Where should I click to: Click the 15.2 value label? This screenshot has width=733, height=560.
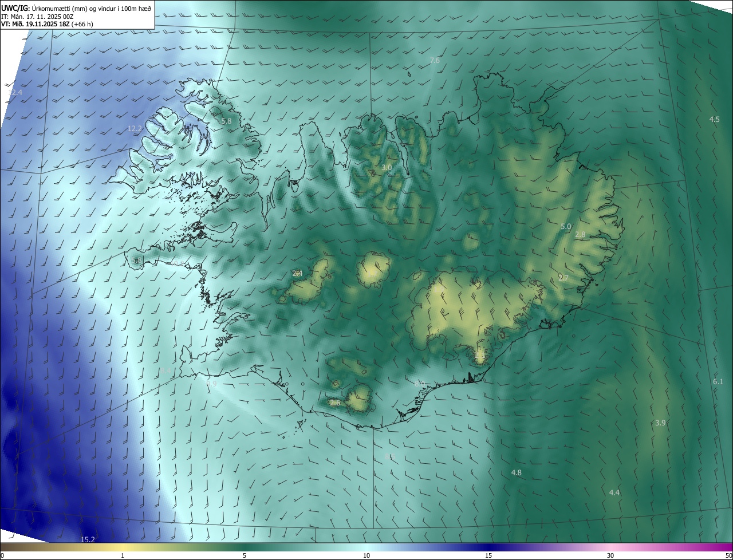click(88, 539)
